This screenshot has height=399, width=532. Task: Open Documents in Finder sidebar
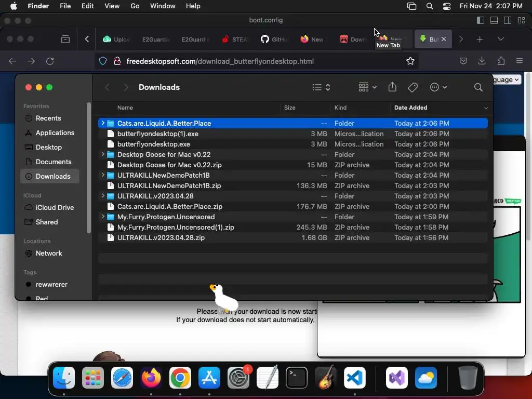point(50,162)
